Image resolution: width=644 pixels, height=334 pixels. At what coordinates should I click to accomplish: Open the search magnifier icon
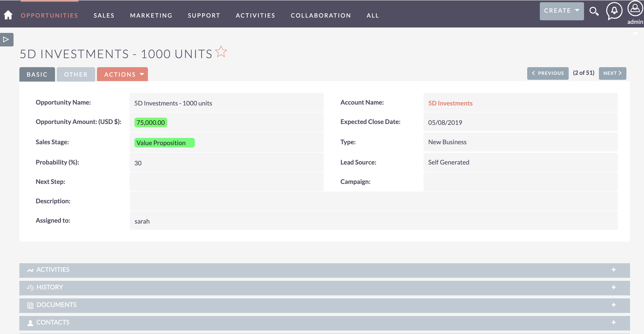point(594,11)
